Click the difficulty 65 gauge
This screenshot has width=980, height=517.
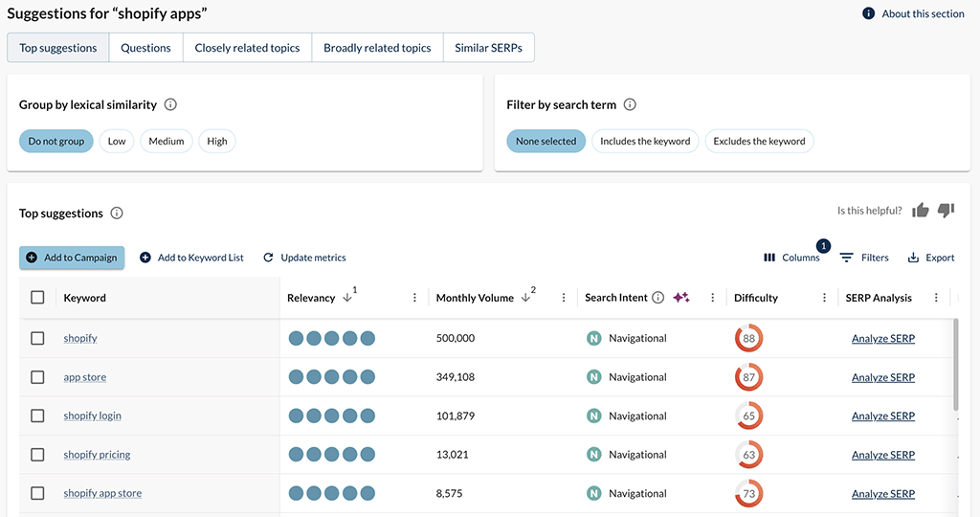pos(748,416)
